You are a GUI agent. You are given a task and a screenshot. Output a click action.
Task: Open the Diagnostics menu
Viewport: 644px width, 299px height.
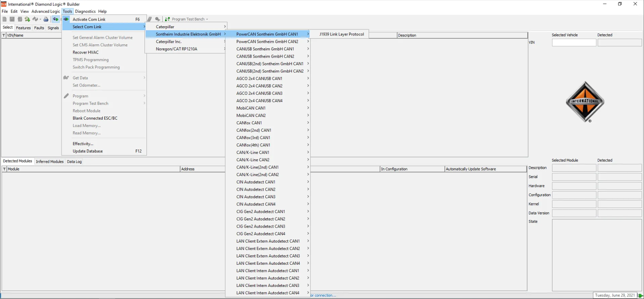pos(85,11)
